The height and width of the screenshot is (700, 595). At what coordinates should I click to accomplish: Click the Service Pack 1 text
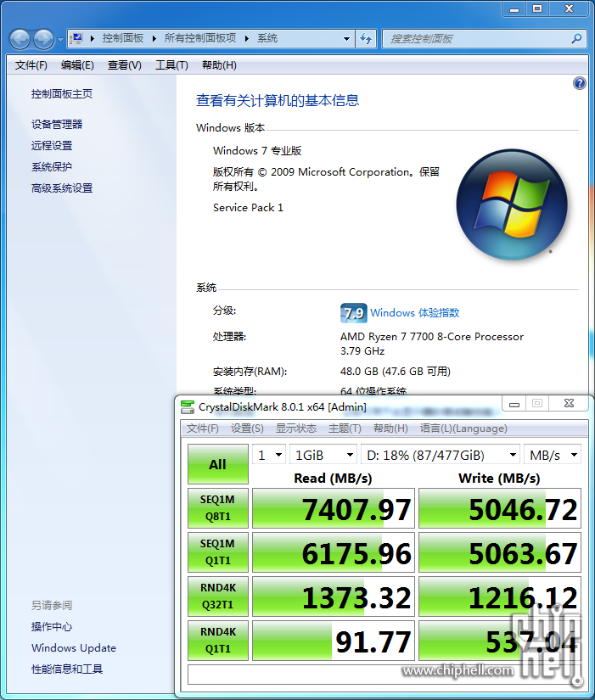coord(248,208)
